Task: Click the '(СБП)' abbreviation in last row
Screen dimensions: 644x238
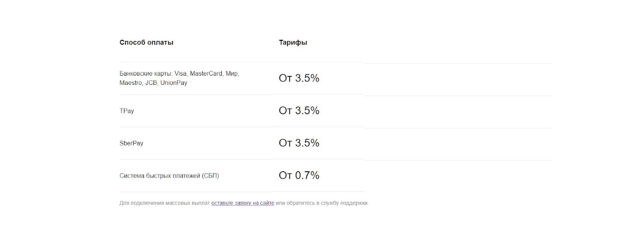Action: (211, 176)
